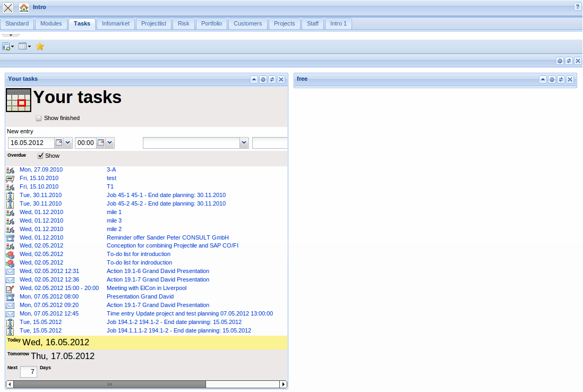Uncheck the Show checkbox for Overdue items
Image resolution: width=583 pixels, height=392 pixels.
(x=41, y=156)
